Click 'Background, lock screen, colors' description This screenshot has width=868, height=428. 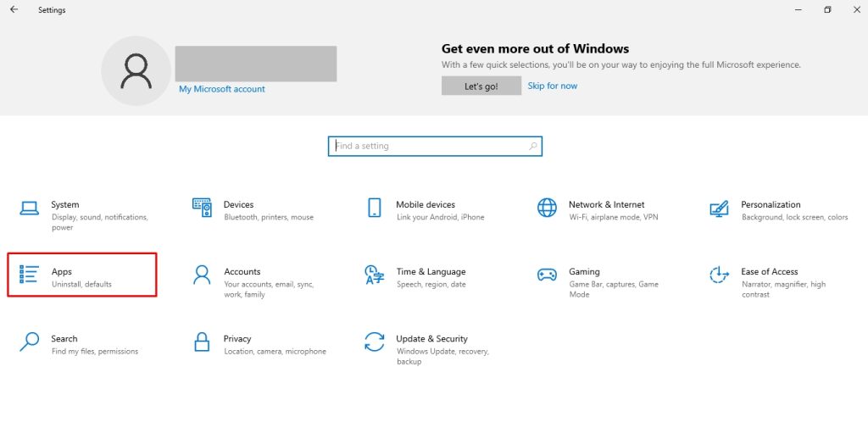[794, 217]
